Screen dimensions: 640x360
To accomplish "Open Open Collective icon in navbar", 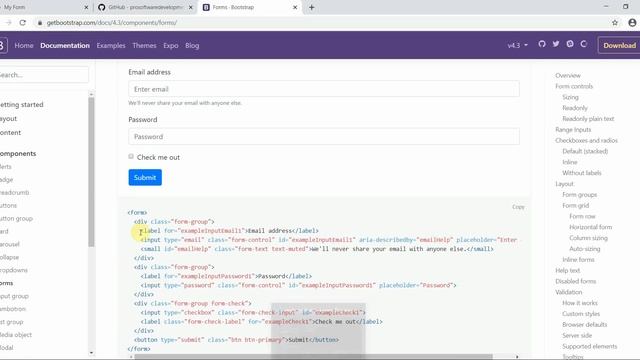I will (584, 44).
